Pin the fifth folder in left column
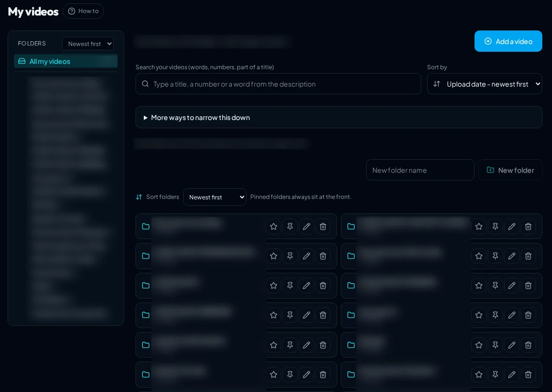The height and width of the screenshot is (392, 552). pyautogui.click(x=290, y=345)
